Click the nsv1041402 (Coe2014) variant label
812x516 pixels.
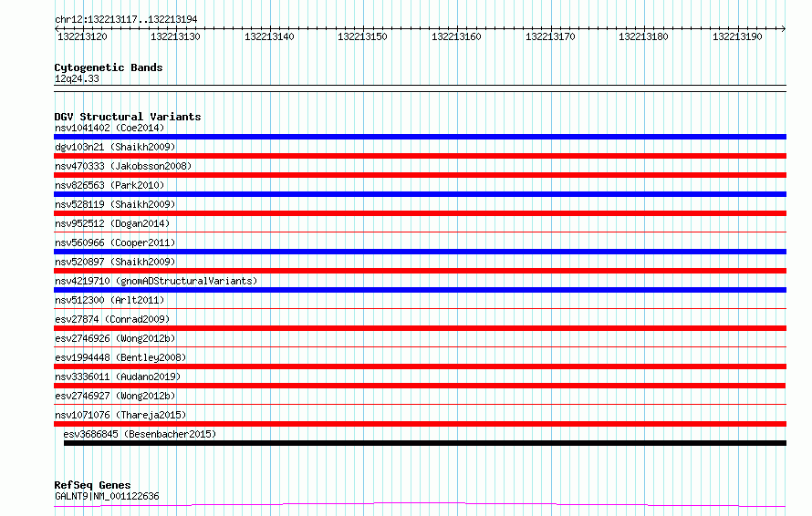[x=109, y=128]
